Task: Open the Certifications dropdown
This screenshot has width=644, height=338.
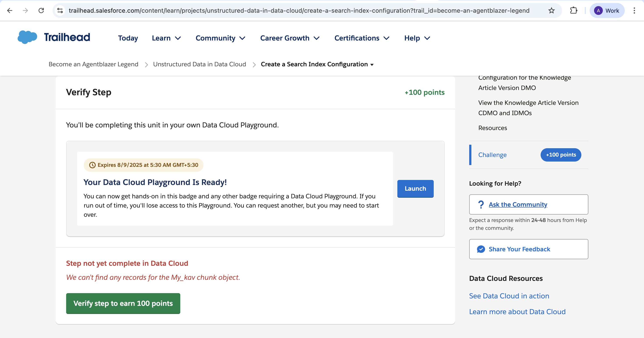Action: (x=362, y=38)
